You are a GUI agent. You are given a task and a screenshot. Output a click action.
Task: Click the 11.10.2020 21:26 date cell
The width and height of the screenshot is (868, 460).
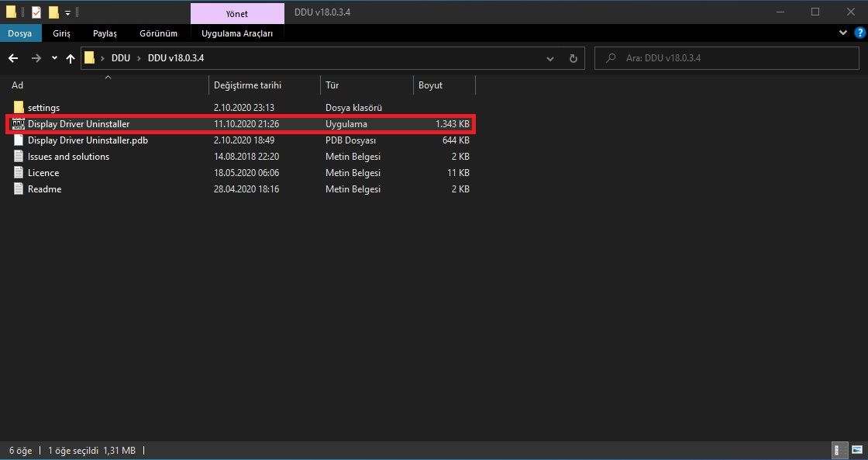pyautogui.click(x=246, y=124)
